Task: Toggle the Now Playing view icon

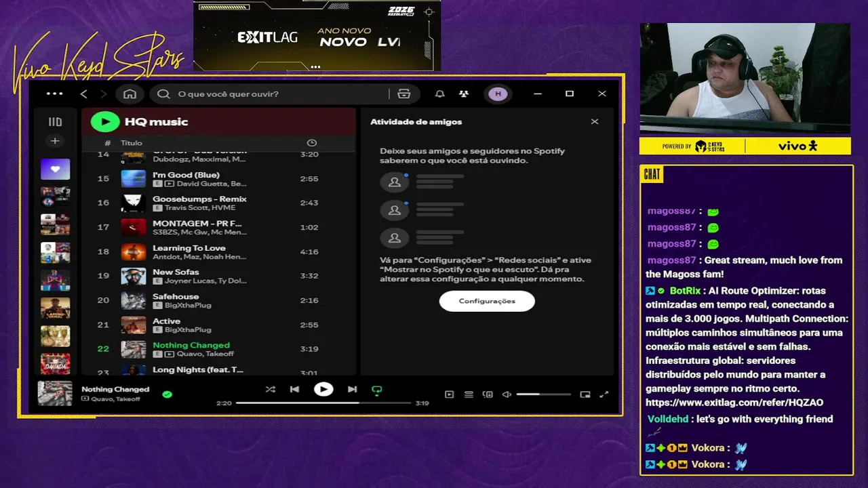Action: [x=449, y=394]
